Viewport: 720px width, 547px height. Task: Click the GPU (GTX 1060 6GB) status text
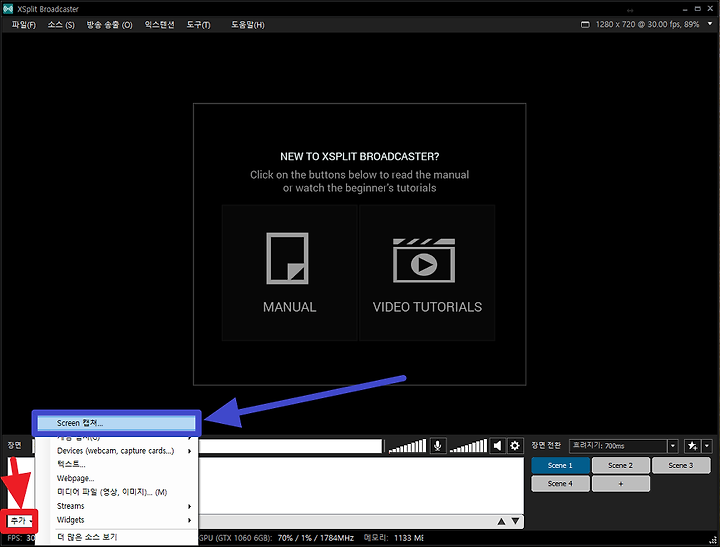[x=276, y=538]
